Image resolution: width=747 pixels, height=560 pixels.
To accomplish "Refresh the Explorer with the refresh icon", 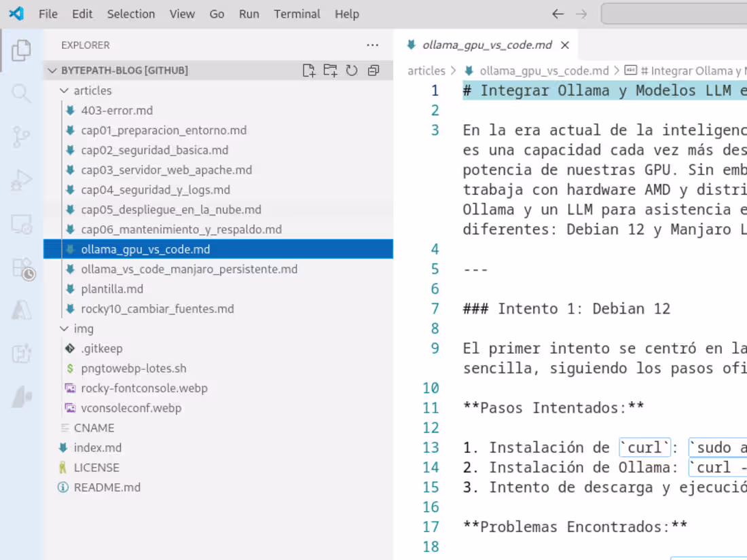I will click(x=352, y=70).
